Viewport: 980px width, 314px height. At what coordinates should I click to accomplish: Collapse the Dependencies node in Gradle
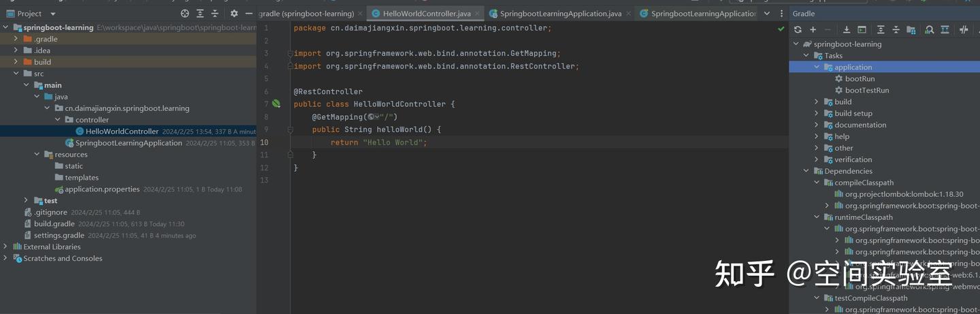click(806, 172)
